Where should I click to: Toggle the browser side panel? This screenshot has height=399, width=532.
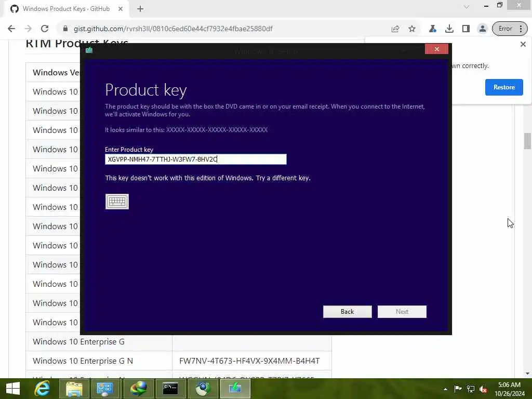[x=466, y=29]
